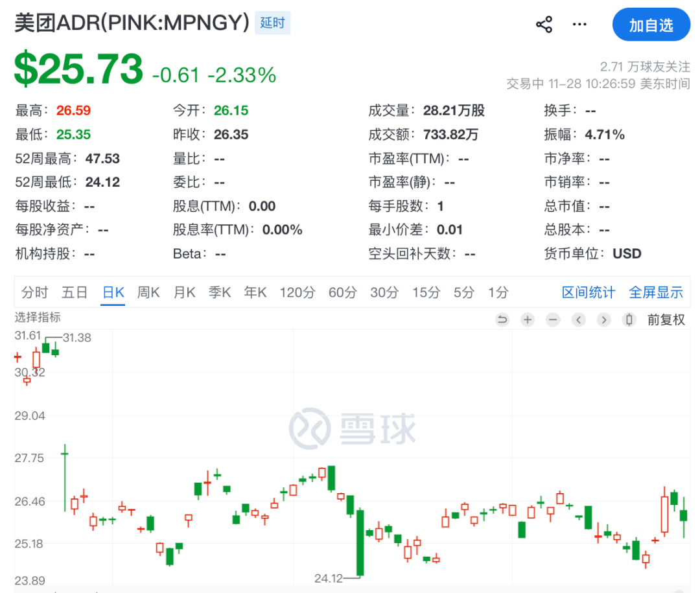
Task: Switch to the 120分 interval tab
Action: [x=297, y=292]
